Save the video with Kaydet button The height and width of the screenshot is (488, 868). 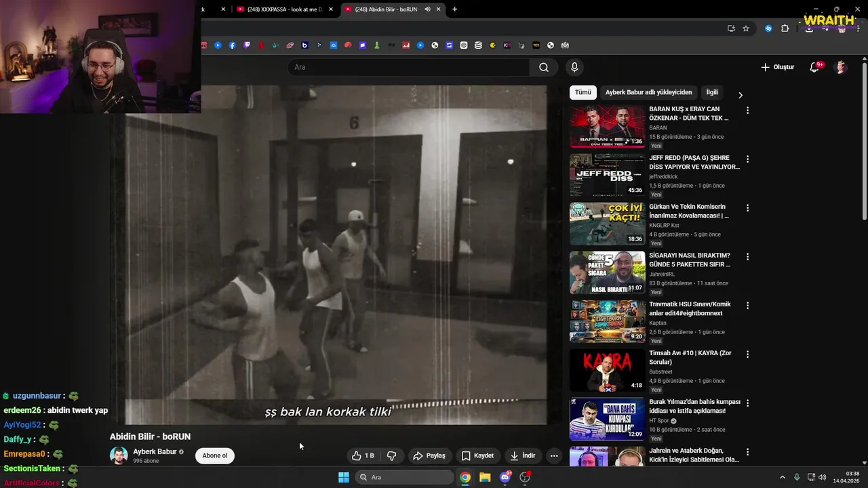(477, 455)
